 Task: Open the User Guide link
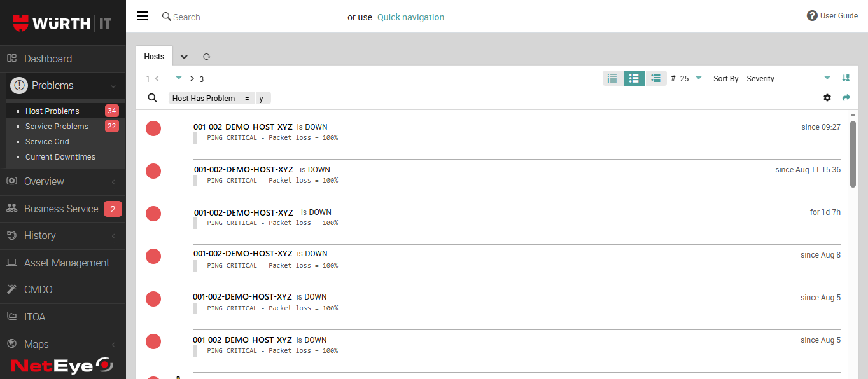839,16
